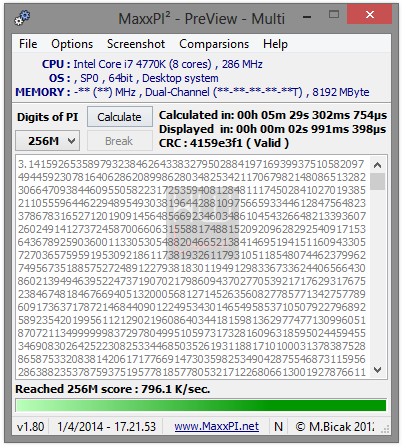Viewport: 406px width, 448px height.
Task: Expand the Digits of PI 256M dropdown
Action: [x=48, y=141]
